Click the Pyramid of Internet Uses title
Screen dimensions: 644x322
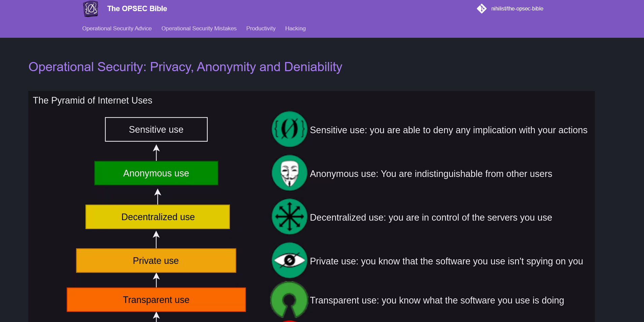tap(93, 100)
